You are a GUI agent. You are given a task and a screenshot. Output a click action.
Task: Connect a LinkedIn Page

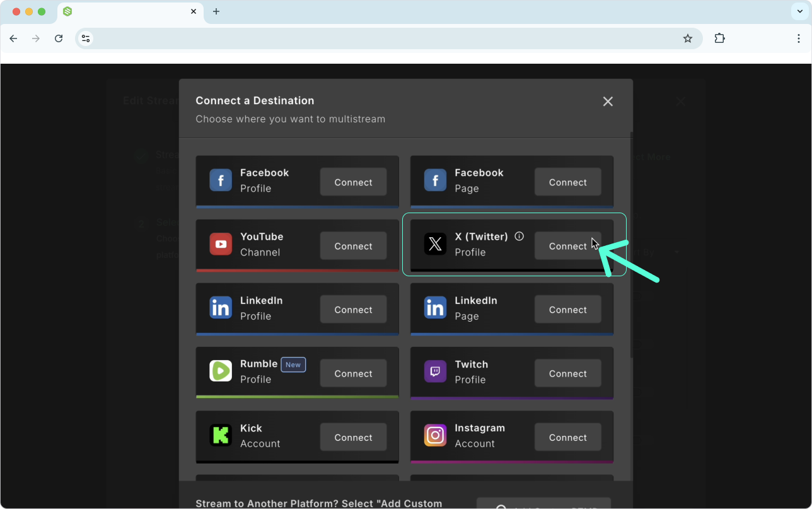[x=567, y=310]
